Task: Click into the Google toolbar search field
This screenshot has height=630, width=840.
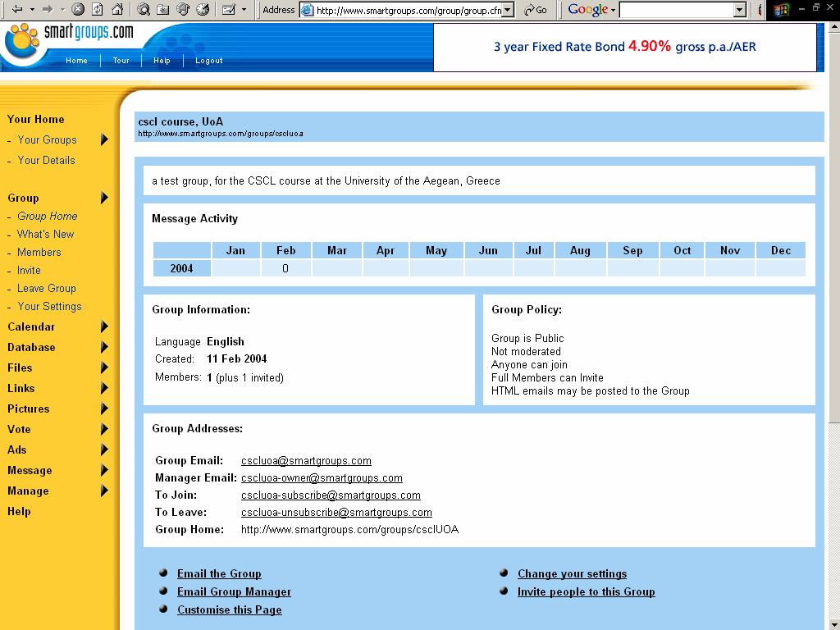Action: pos(677,10)
